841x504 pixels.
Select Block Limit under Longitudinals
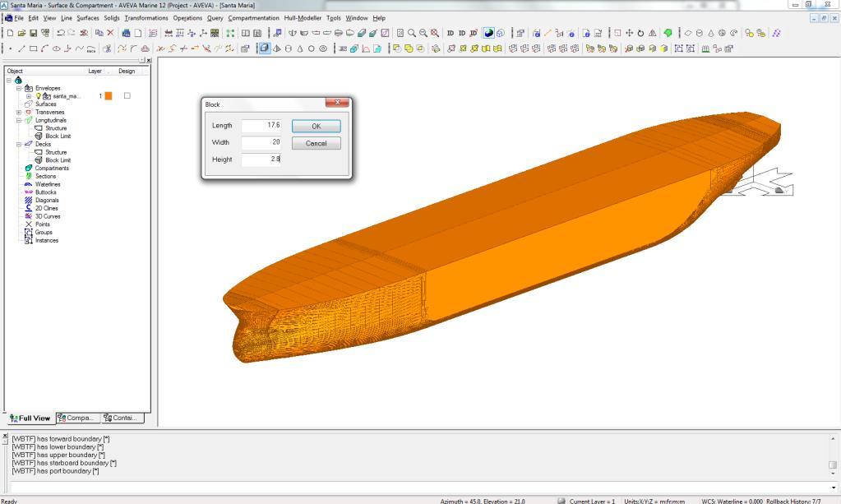tap(58, 136)
